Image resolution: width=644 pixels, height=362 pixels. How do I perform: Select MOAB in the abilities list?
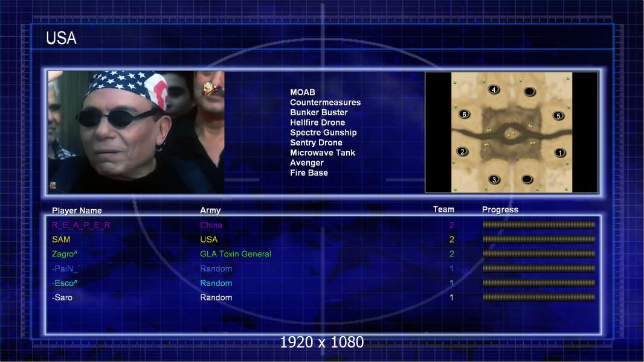tap(303, 92)
